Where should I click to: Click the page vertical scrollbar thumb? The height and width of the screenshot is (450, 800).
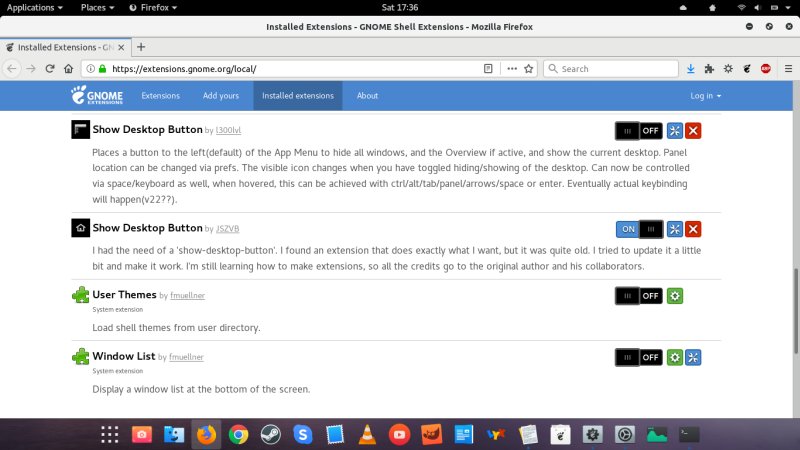pos(796,310)
